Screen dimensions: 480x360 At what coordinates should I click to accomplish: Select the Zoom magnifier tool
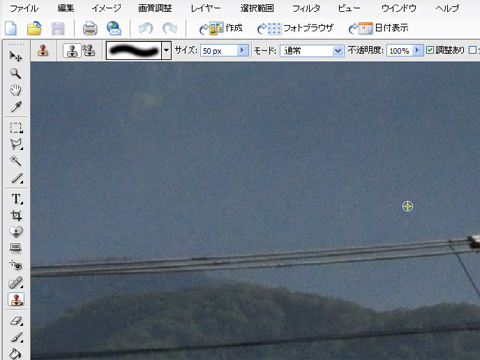[x=15, y=73]
